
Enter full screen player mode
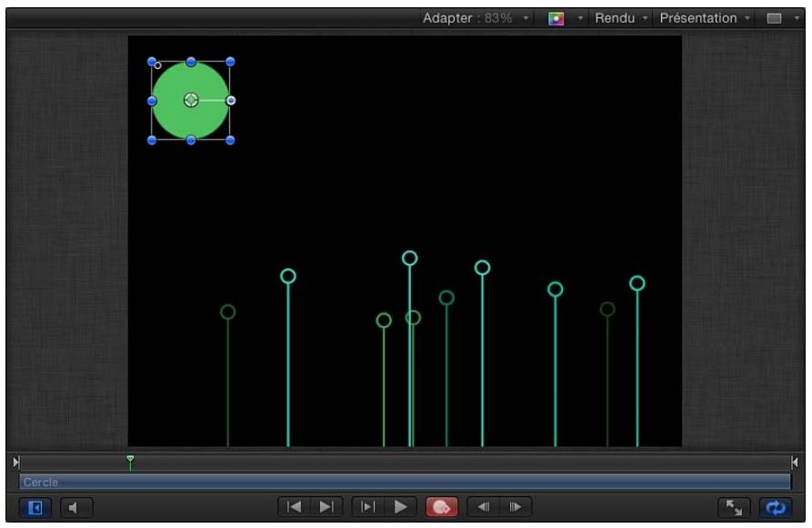click(x=734, y=507)
